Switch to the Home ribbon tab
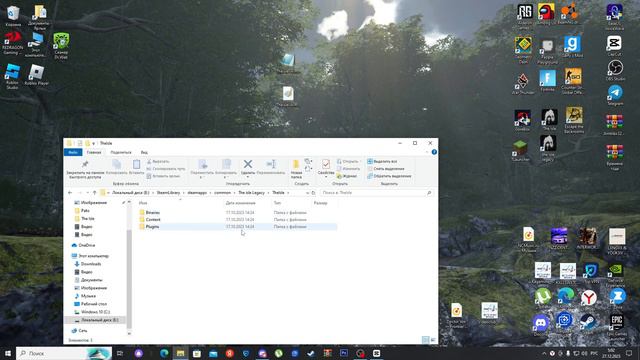The width and height of the screenshot is (640, 360). coord(94,152)
